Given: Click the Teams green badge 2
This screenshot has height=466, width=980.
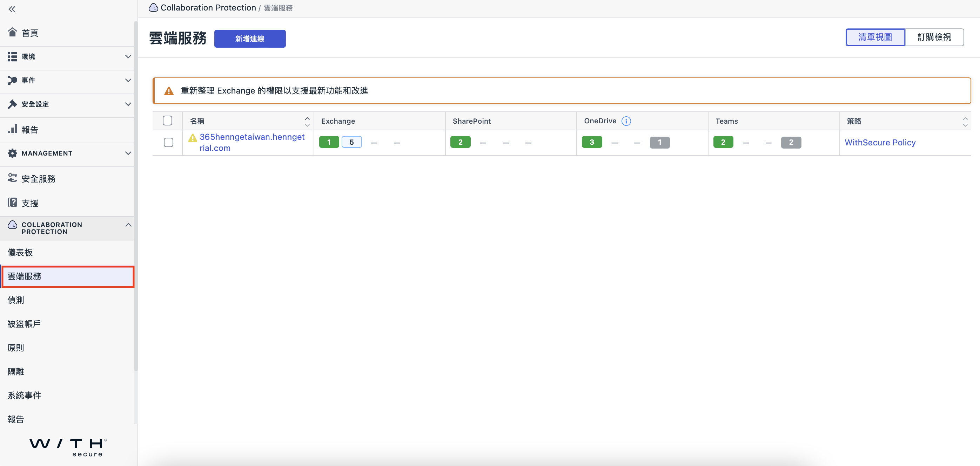Looking at the screenshot, I should [723, 142].
